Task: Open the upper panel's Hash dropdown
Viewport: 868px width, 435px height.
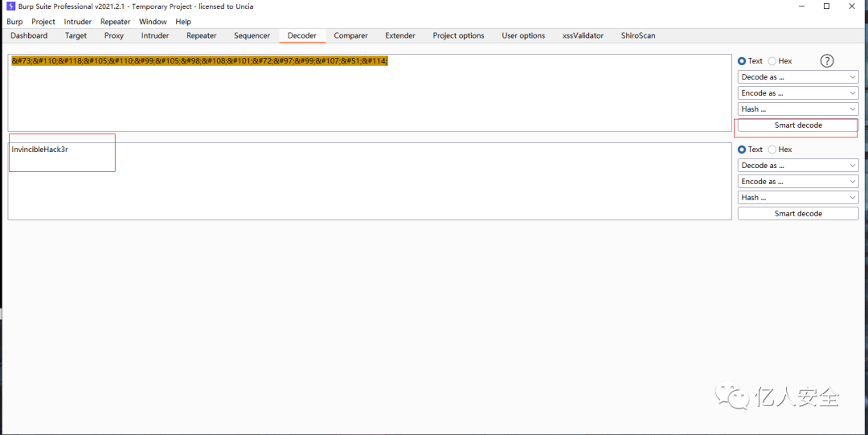Action: click(798, 109)
